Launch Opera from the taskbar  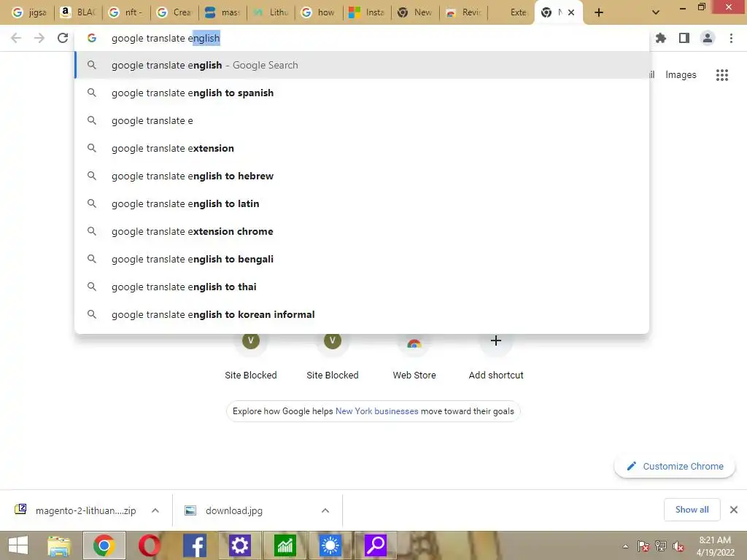(x=150, y=545)
